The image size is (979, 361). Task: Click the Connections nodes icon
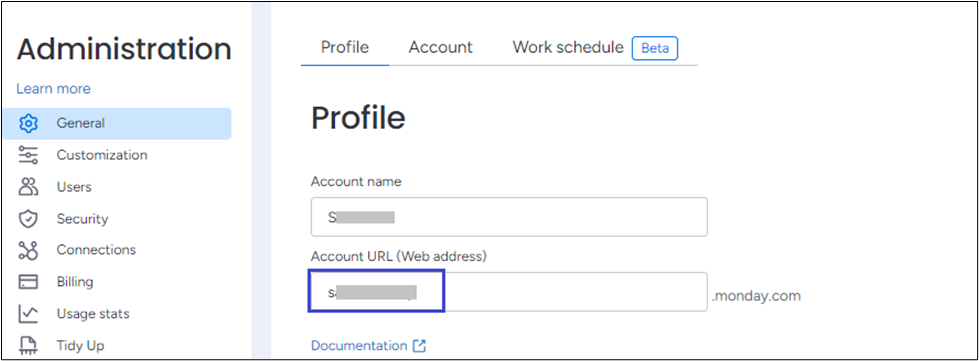29,250
